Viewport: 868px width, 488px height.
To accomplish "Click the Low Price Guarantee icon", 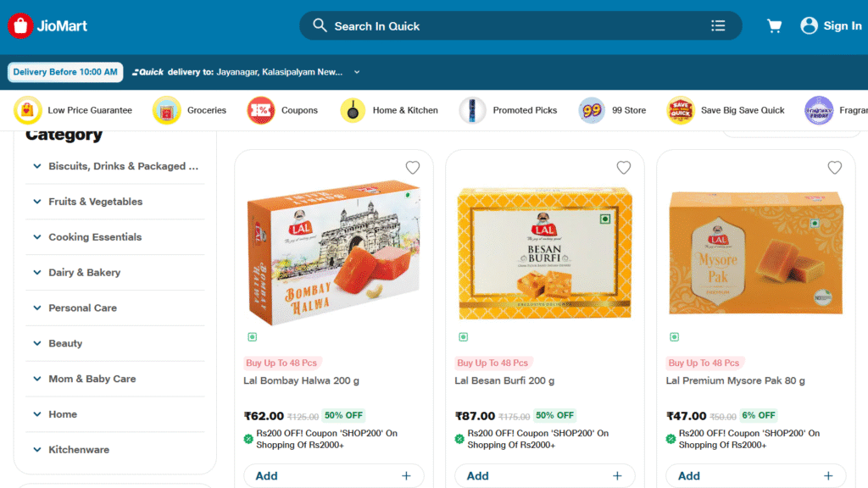I will 27,110.
